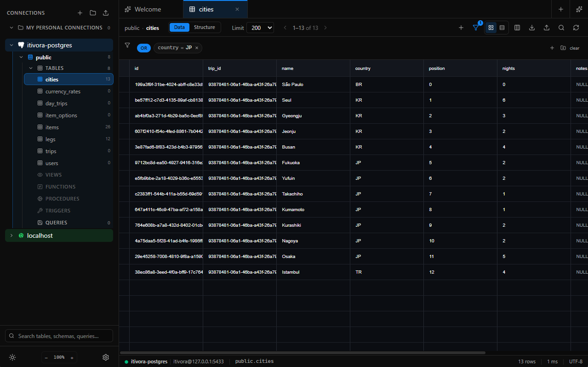Open the active filter funnel icon
The image size is (588, 367).
tap(476, 28)
